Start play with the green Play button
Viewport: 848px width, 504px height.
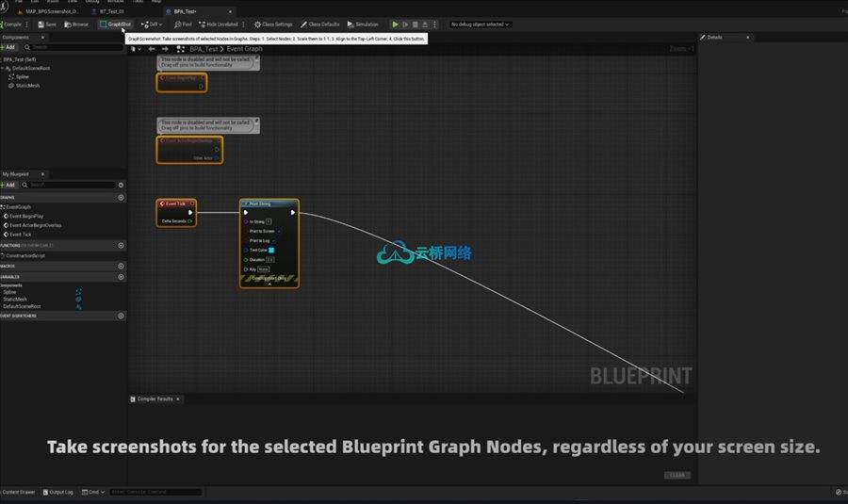(x=396, y=24)
